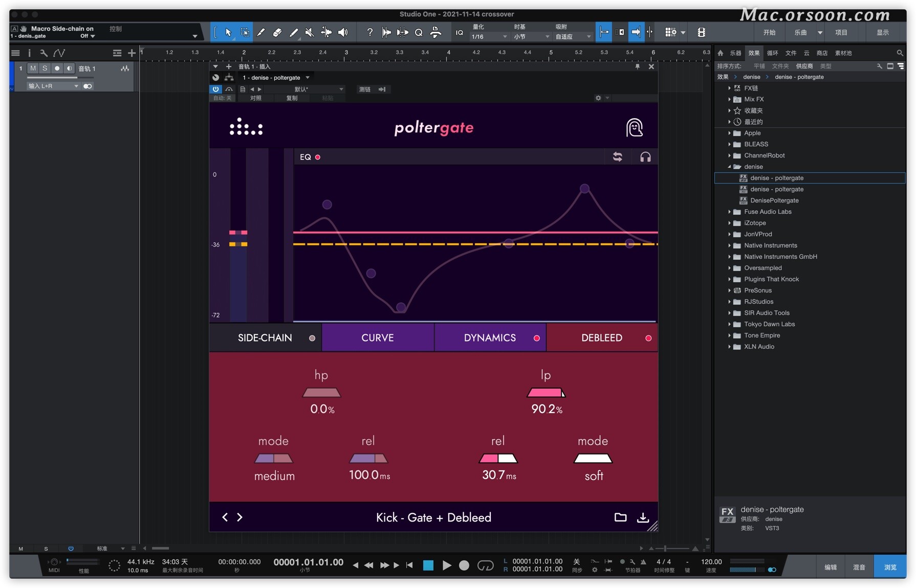916x588 pixels.
Task: Toggle SIDE-CHAIN enable dot
Action: click(312, 338)
